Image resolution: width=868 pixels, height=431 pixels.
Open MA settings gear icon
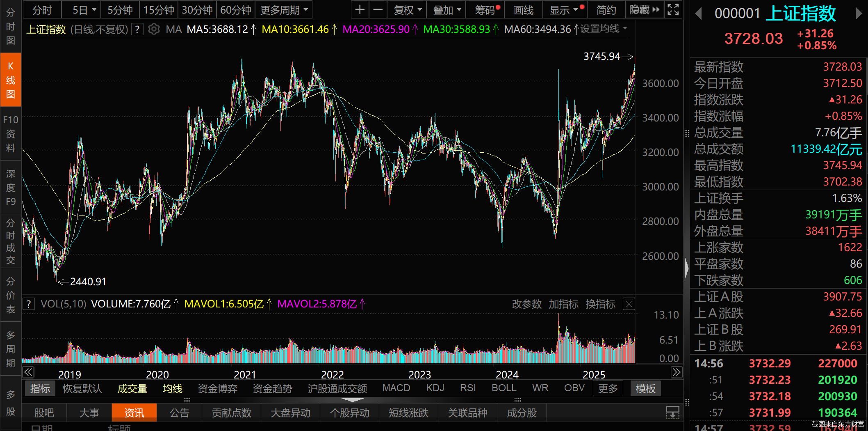[x=154, y=30]
